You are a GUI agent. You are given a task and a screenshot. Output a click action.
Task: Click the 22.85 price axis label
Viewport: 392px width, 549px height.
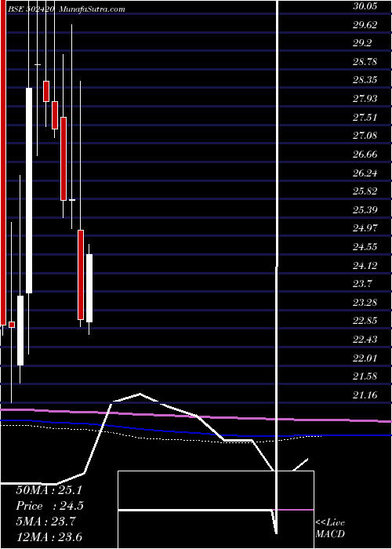click(x=365, y=321)
